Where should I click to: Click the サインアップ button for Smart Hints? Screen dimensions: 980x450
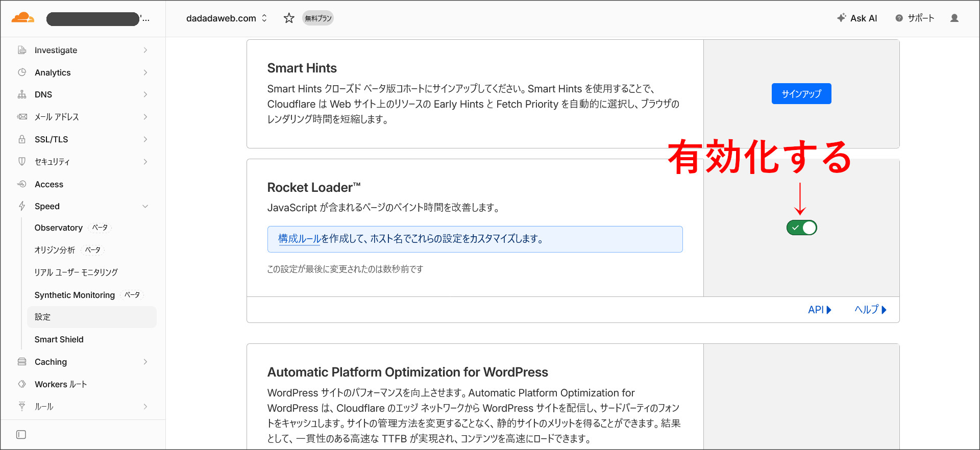coord(801,94)
